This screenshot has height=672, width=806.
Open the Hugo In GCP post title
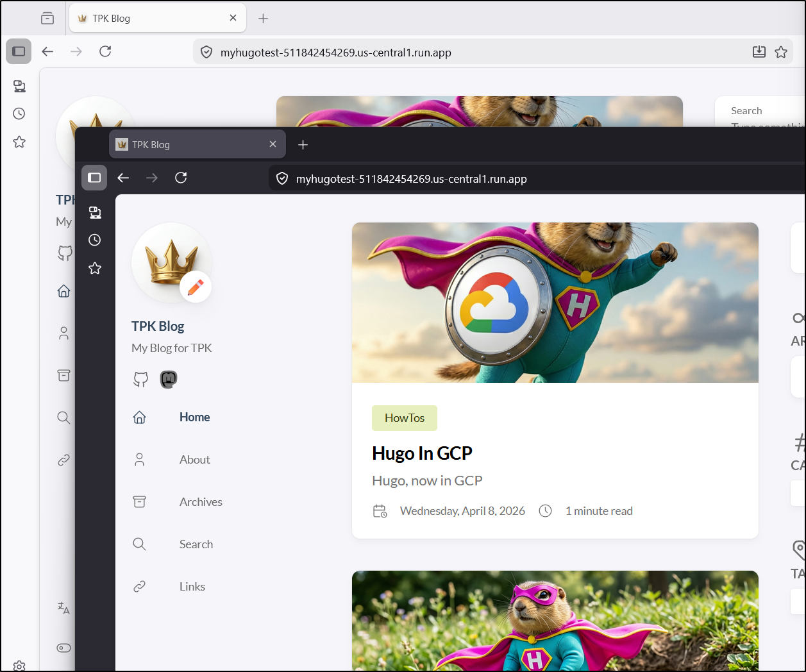tap(422, 453)
